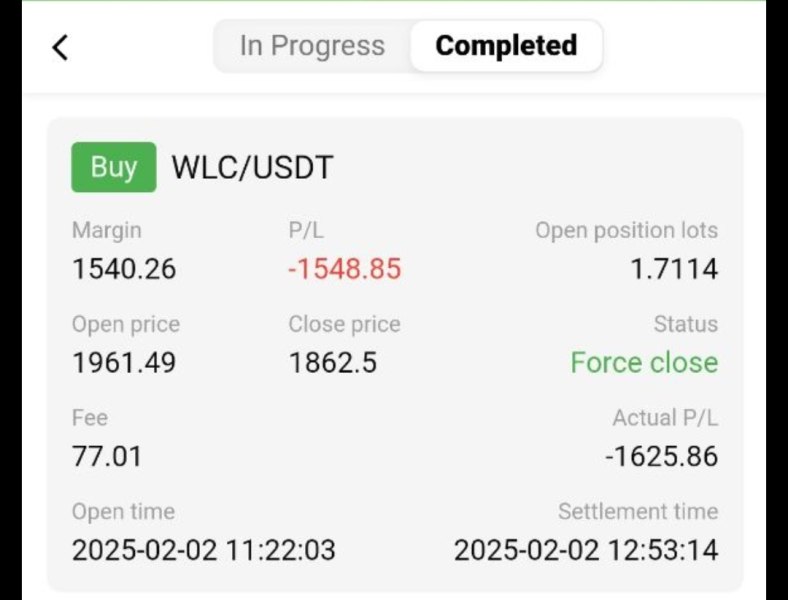The height and width of the screenshot is (600, 788).
Task: Tap the settlement time 2025-02-02 12:53:14
Action: coord(586,550)
